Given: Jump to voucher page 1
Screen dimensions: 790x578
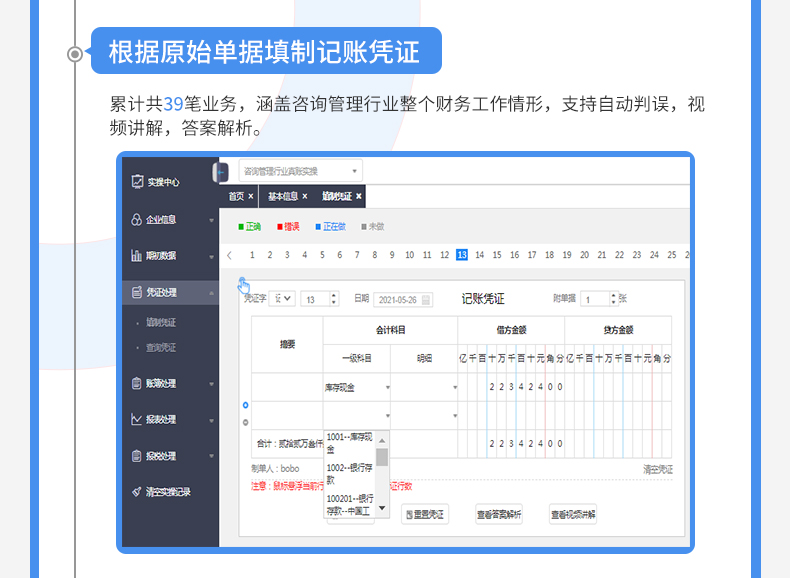Looking at the screenshot, I should coord(252,255).
